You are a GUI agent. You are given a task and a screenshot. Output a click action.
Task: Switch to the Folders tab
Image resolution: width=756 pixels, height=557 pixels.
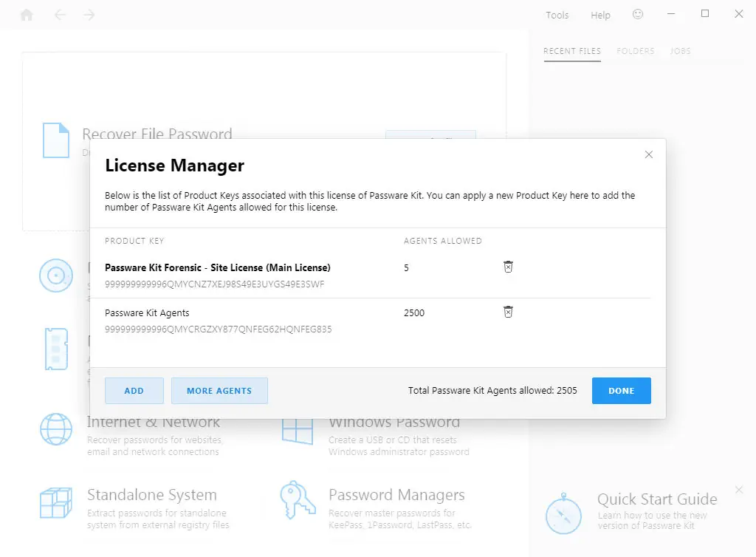point(636,51)
